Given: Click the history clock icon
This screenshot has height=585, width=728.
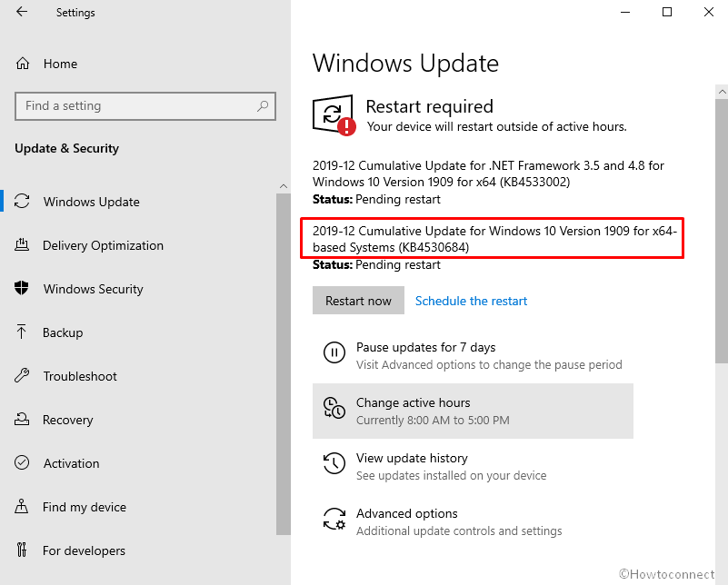Looking at the screenshot, I should coord(334,463).
